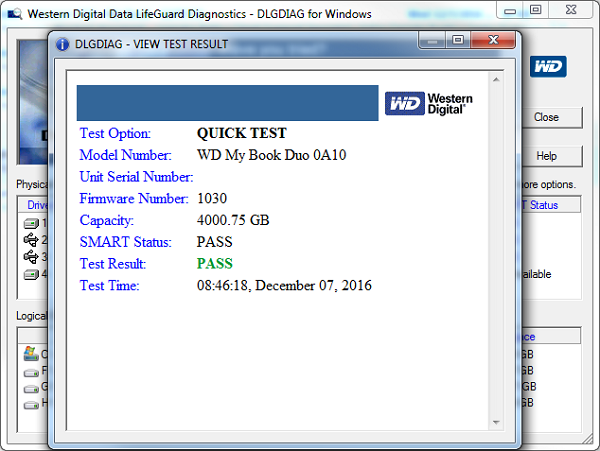Select physical drive 4 disk icon

pos(31,273)
